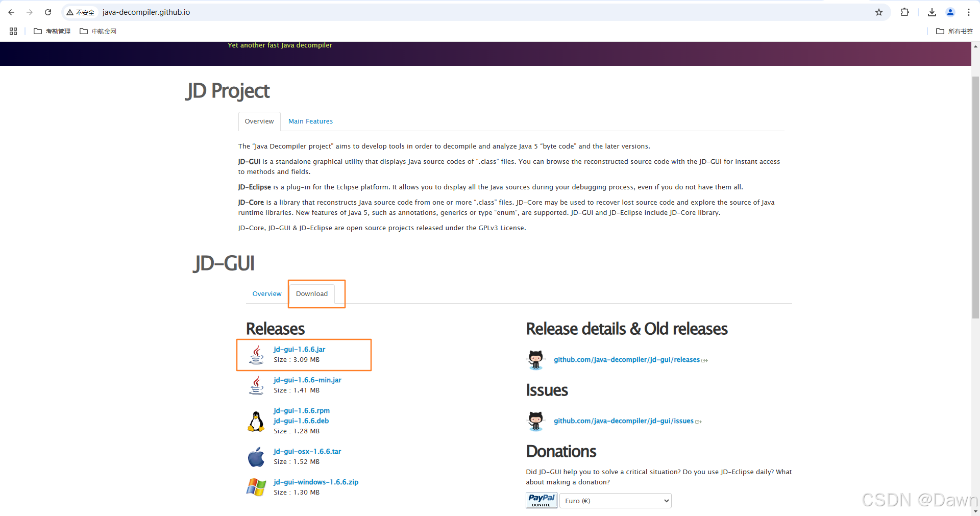Download the jd-gui-1.6.6.rpm package
Image resolution: width=980 pixels, height=516 pixels.
click(302, 411)
